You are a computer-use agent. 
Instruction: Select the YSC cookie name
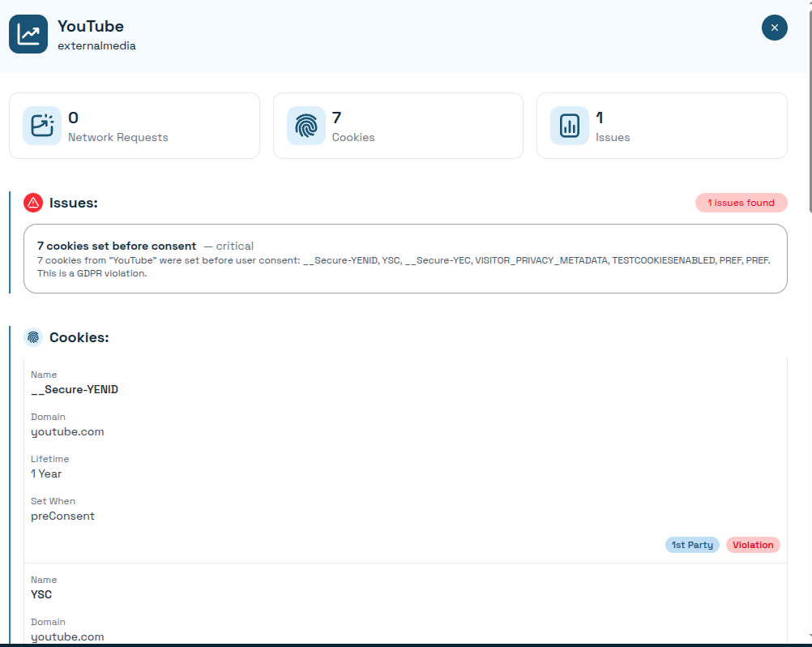click(x=41, y=594)
